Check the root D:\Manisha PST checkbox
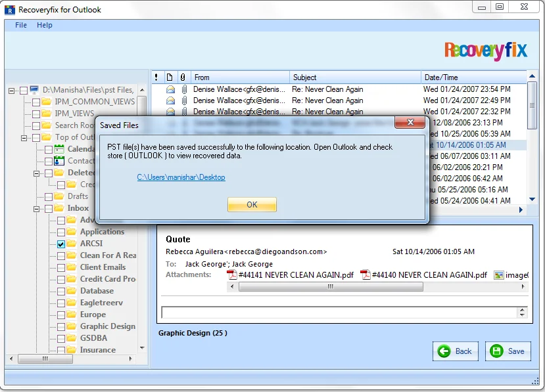Screen dimensions: 545x392 click(24, 91)
